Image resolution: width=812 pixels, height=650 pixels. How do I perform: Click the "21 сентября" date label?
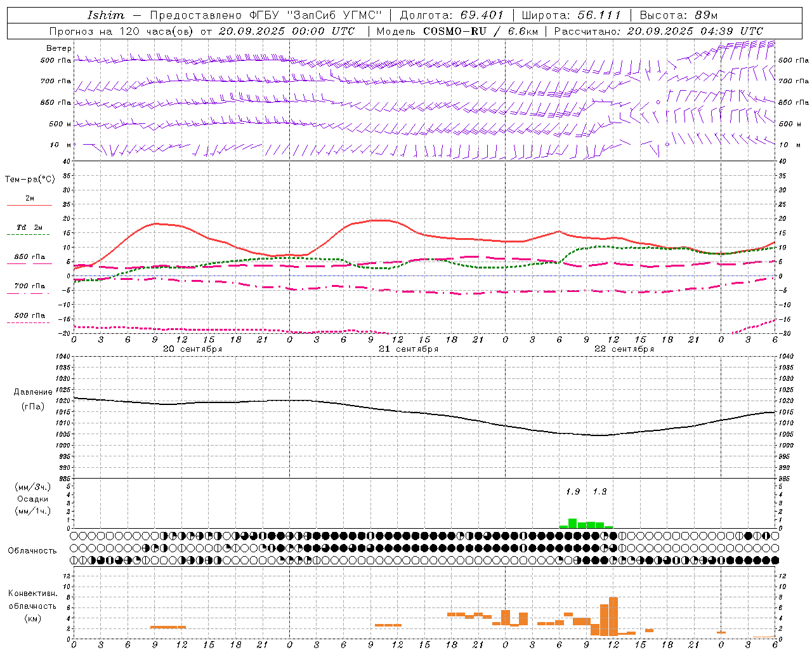pyautogui.click(x=409, y=349)
